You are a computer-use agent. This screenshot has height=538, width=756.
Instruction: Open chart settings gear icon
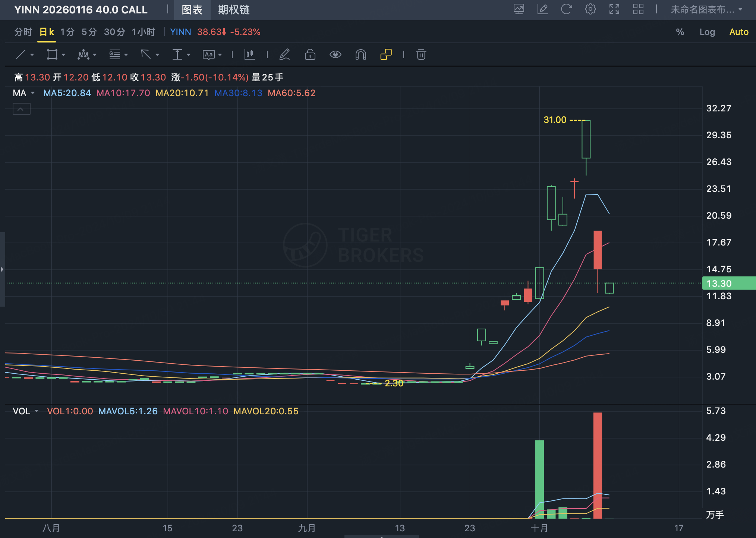[x=590, y=9]
